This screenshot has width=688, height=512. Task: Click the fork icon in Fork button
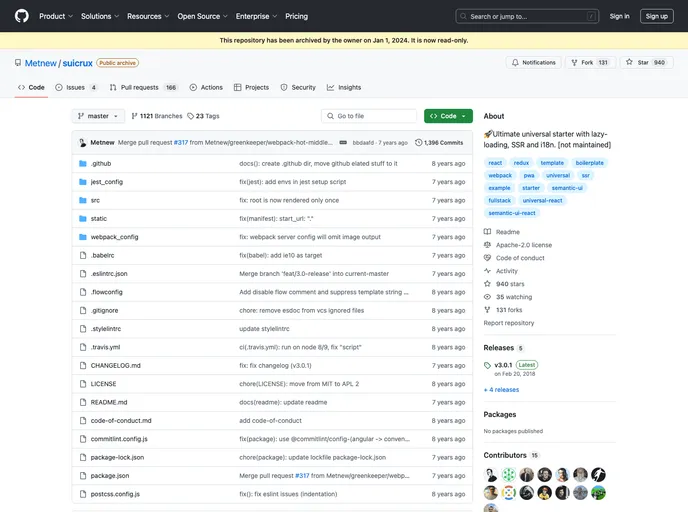(x=574, y=63)
